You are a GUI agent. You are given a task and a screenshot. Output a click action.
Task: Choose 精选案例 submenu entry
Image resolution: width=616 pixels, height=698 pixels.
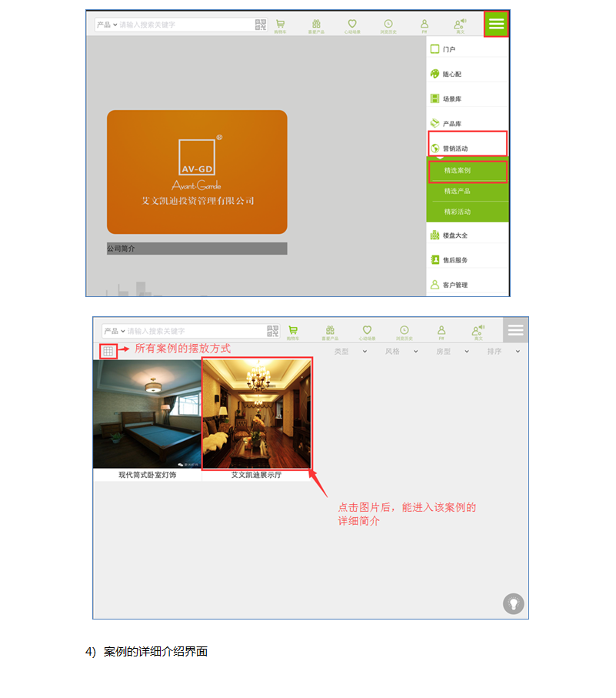[x=468, y=171]
